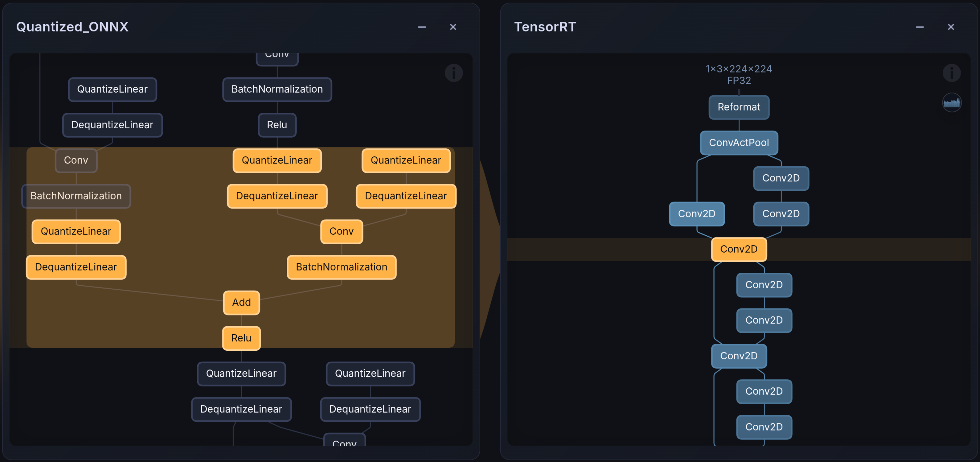Select the QuantizeLinear node below the Relu output

coord(241,374)
